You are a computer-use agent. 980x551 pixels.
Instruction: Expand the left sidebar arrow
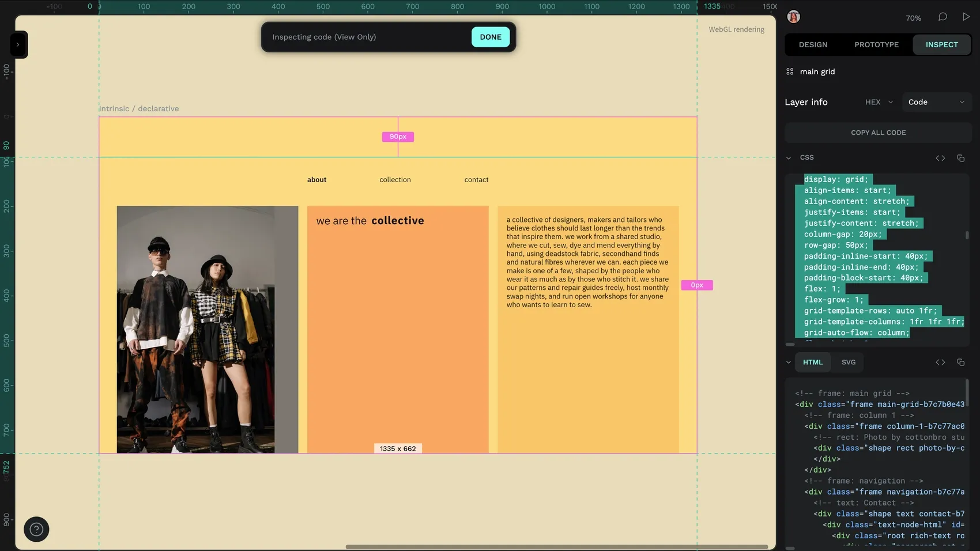pos(18,44)
